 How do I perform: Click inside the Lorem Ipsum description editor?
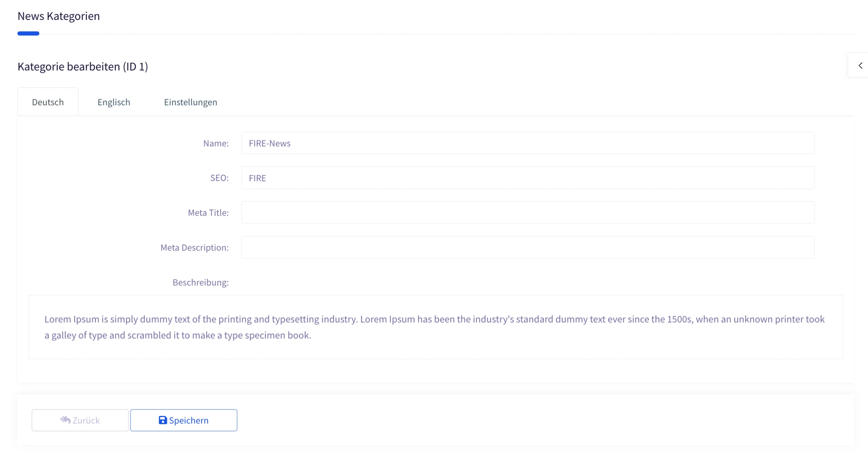[435, 327]
